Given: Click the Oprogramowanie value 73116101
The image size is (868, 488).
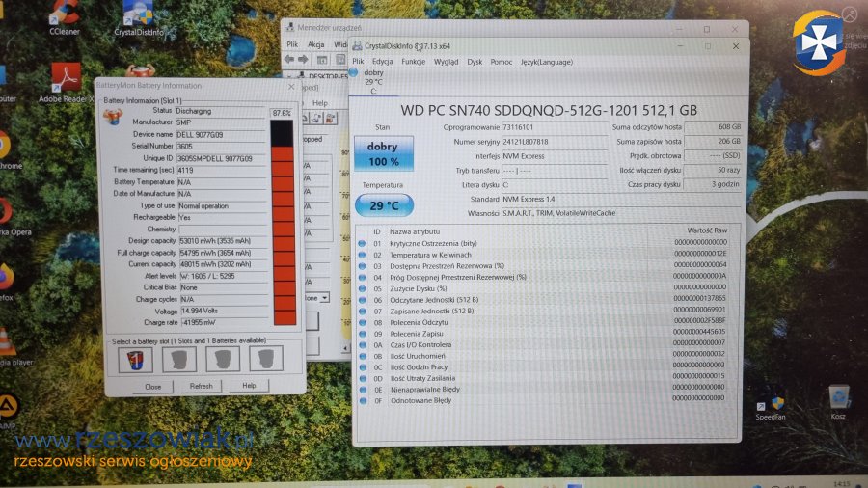Looking at the screenshot, I should pyautogui.click(x=555, y=127).
